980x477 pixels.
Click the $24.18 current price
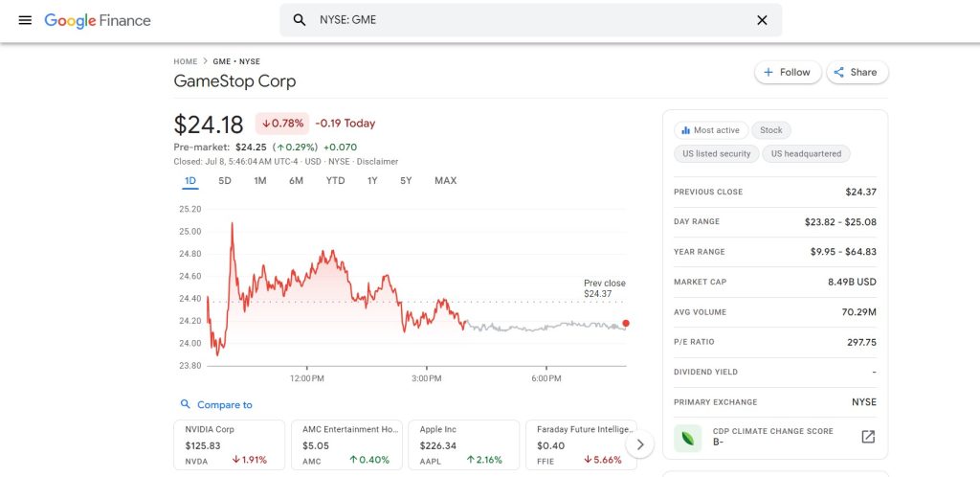(x=209, y=125)
